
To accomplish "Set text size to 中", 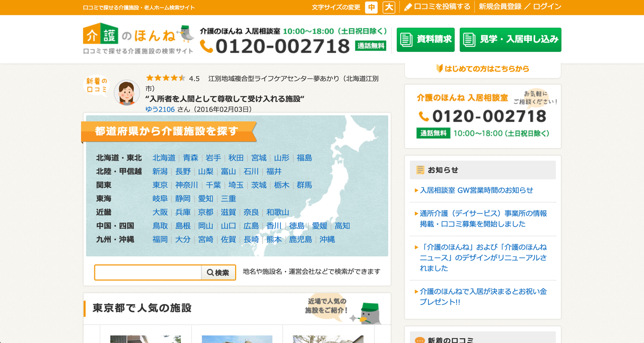I will tap(371, 7).
